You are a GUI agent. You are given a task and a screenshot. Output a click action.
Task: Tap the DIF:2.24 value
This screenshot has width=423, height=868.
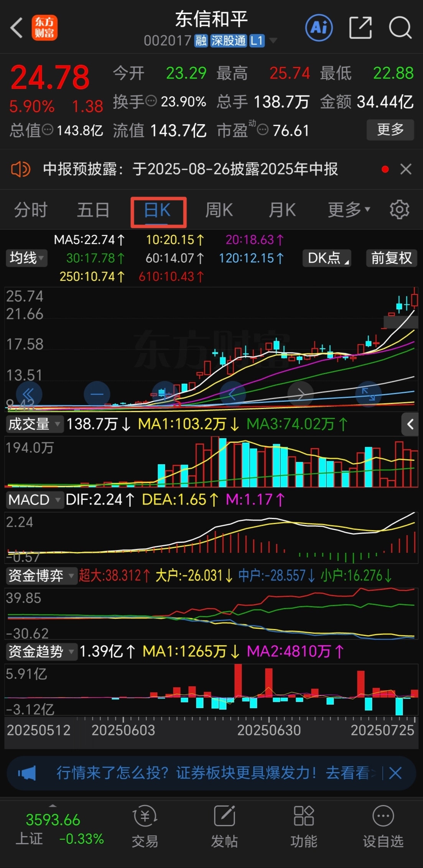click(x=100, y=500)
